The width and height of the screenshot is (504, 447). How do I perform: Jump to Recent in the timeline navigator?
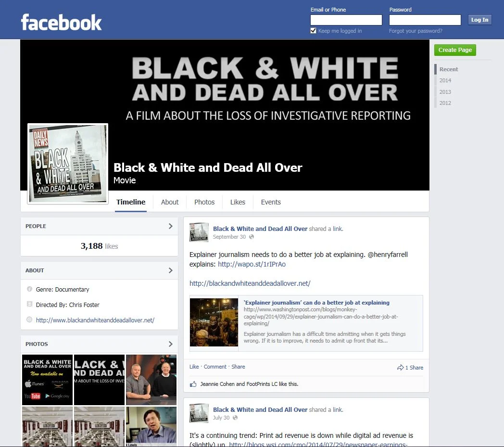click(x=448, y=69)
